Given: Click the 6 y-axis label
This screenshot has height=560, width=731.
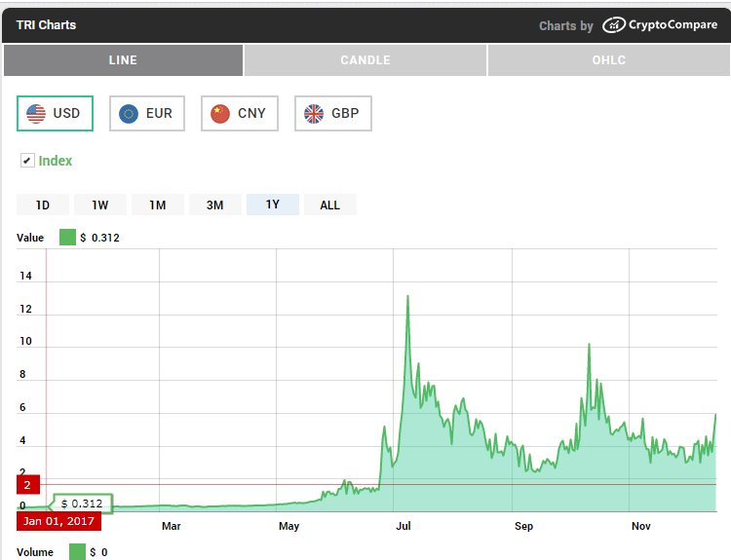Looking at the screenshot, I should (x=22, y=407).
